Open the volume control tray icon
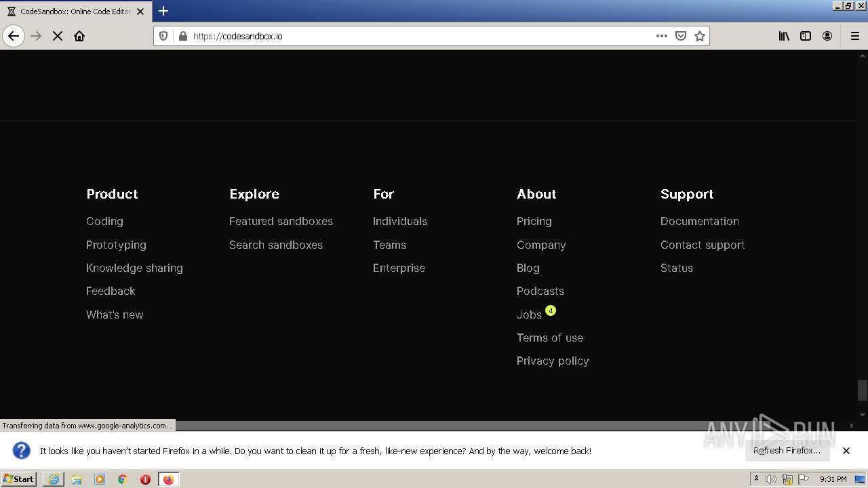This screenshot has height=488, width=868. click(x=771, y=479)
